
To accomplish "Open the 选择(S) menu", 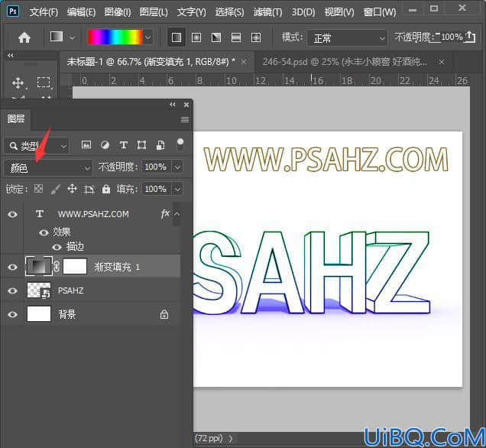I will 229,12.
